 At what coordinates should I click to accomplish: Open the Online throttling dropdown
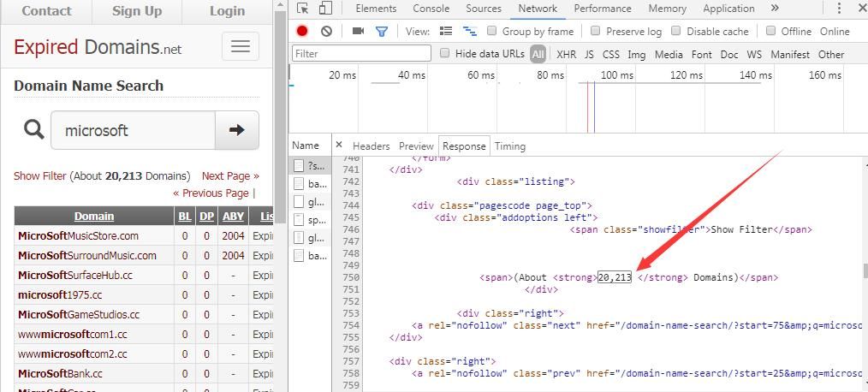coord(835,32)
